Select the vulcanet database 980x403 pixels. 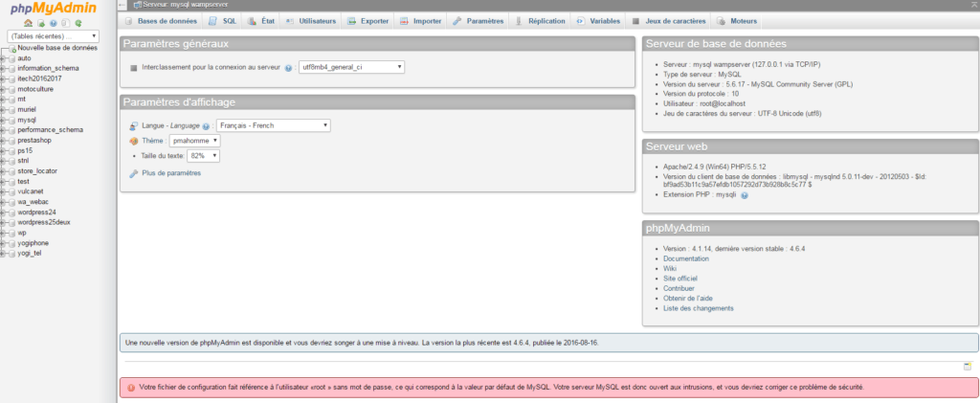tap(30, 191)
